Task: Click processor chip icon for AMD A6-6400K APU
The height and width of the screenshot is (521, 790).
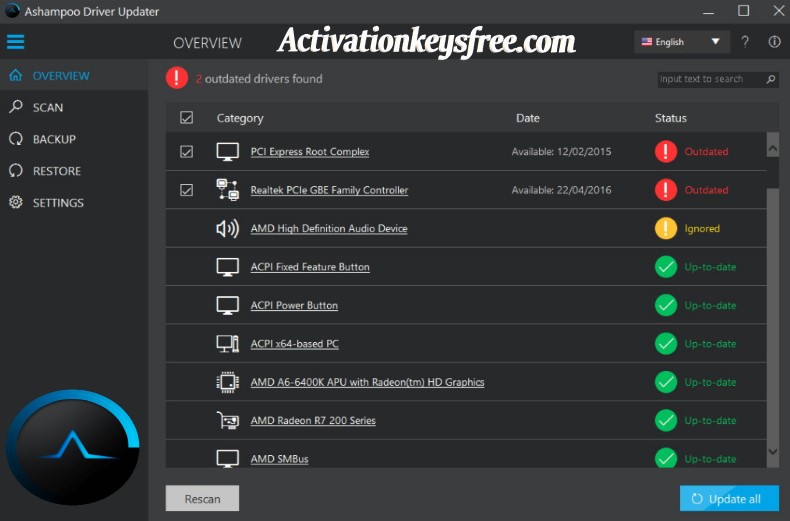Action: pyautogui.click(x=228, y=382)
